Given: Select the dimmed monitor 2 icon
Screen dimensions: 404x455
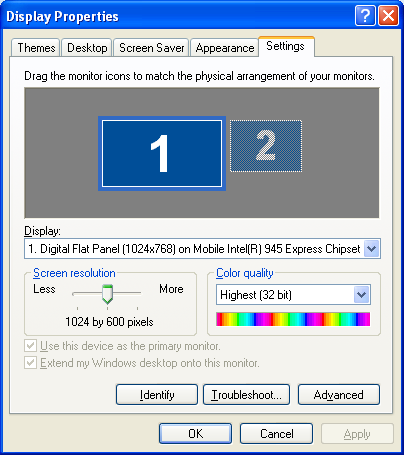Looking at the screenshot, I should pyautogui.click(x=266, y=146).
